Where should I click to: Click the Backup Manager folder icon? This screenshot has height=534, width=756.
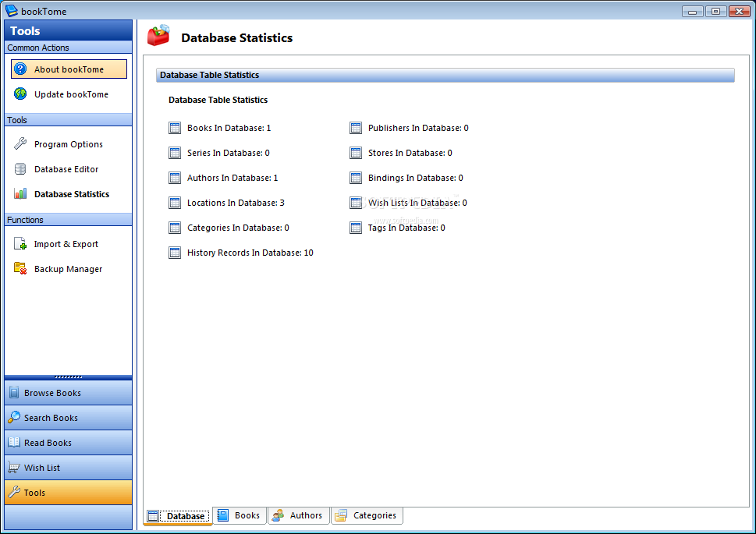(x=20, y=268)
